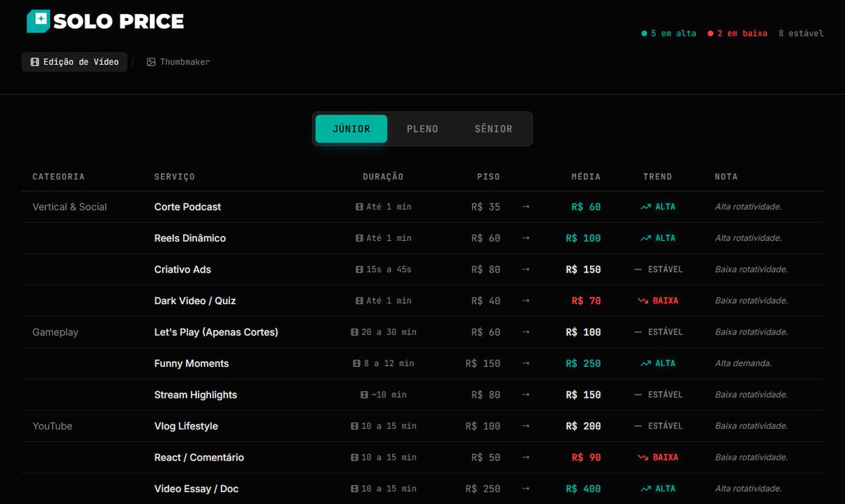
Task: Click the SERVIÇO column header
Action: point(175,177)
